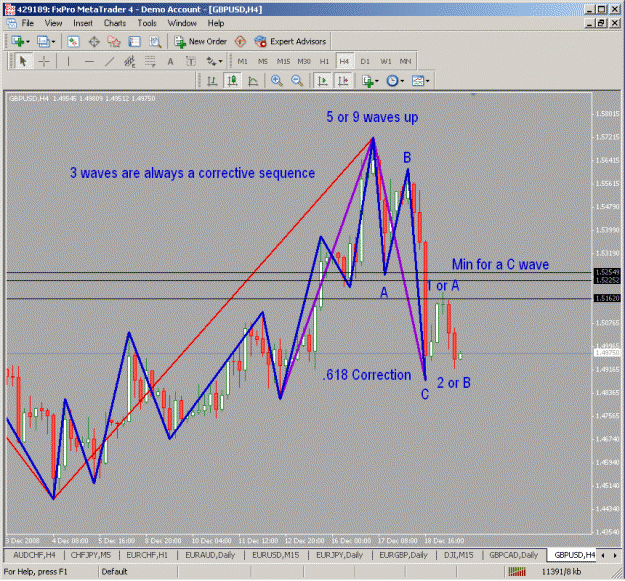Switch to the EURGBP,Daily chart tab

pyautogui.click(x=403, y=555)
